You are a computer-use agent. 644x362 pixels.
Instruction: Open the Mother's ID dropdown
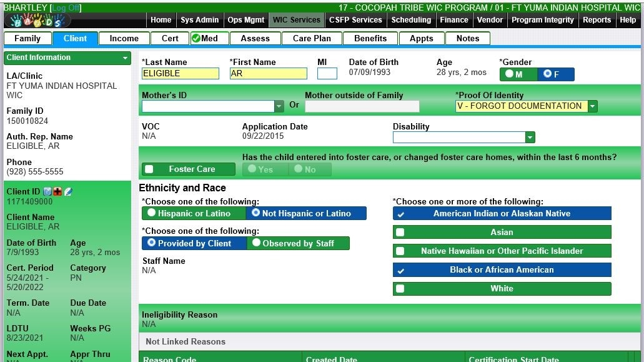279,106
